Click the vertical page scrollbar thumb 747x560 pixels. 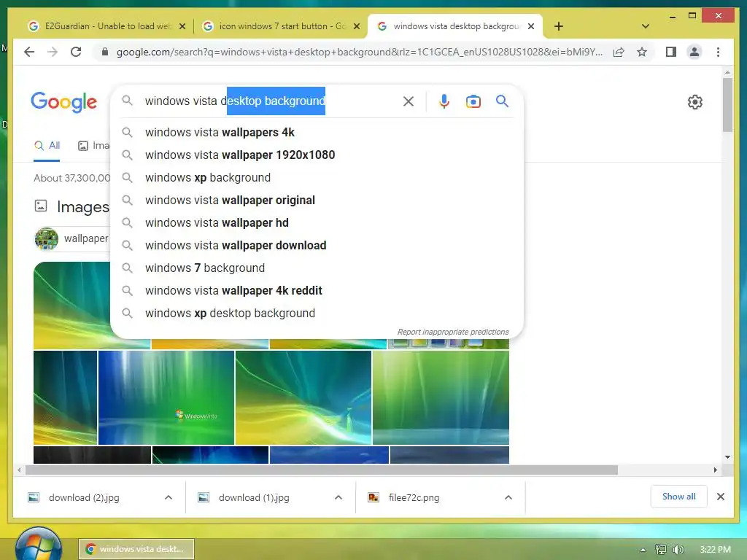click(x=727, y=105)
